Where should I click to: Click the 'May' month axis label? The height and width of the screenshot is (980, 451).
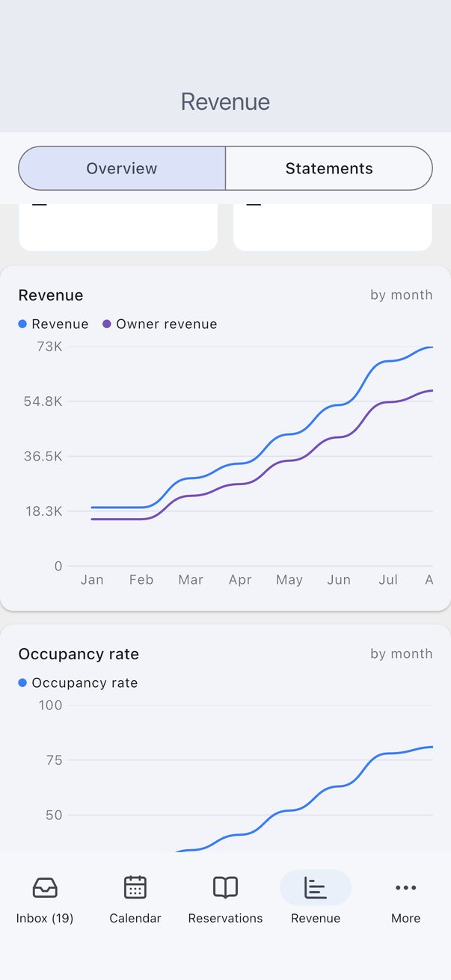[x=289, y=579]
